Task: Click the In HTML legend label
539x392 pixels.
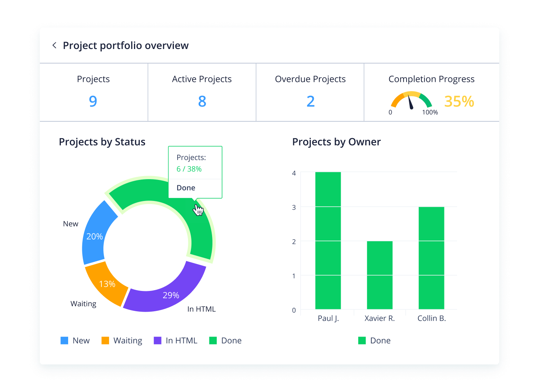Action: point(181,340)
